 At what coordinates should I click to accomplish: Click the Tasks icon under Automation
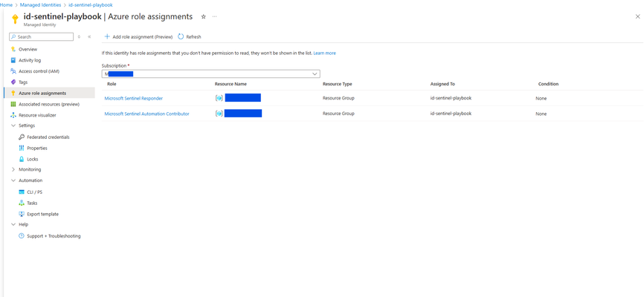point(22,203)
